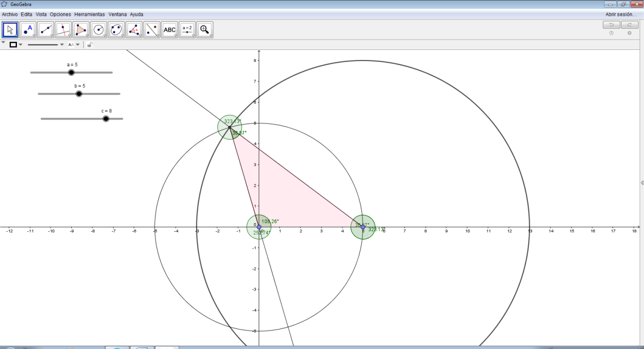Select the Angle measurement tool

134,30
